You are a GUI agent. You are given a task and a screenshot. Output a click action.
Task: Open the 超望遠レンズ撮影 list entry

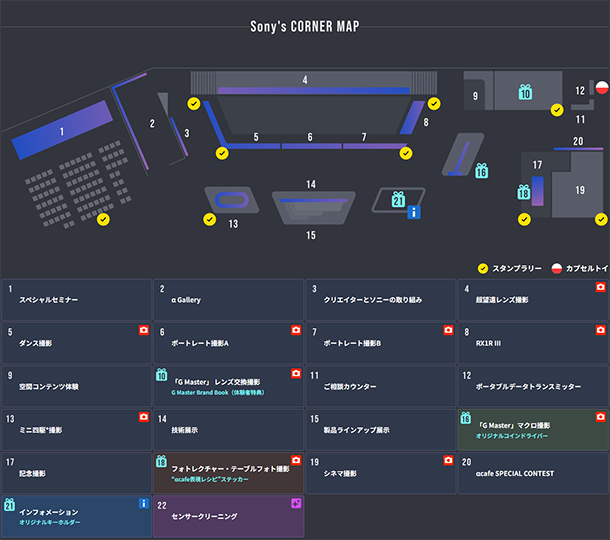(533, 300)
